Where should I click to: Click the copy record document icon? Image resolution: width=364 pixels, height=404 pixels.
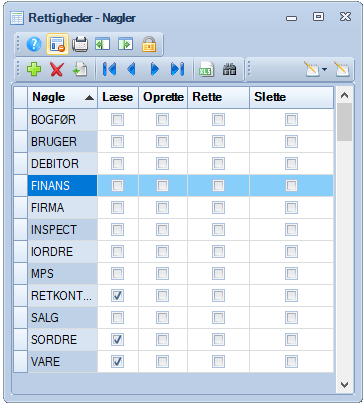(x=80, y=69)
